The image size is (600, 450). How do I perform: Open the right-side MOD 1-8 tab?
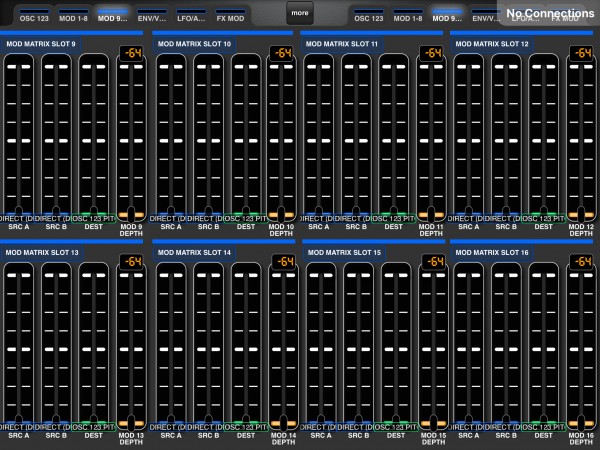[x=408, y=16]
